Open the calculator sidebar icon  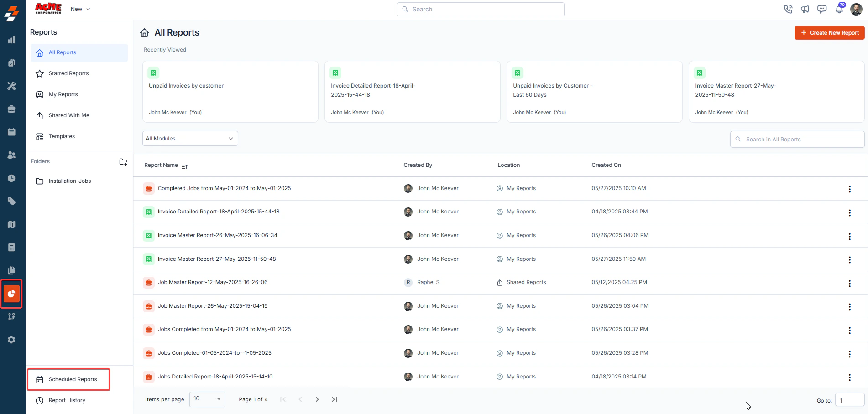click(x=11, y=247)
